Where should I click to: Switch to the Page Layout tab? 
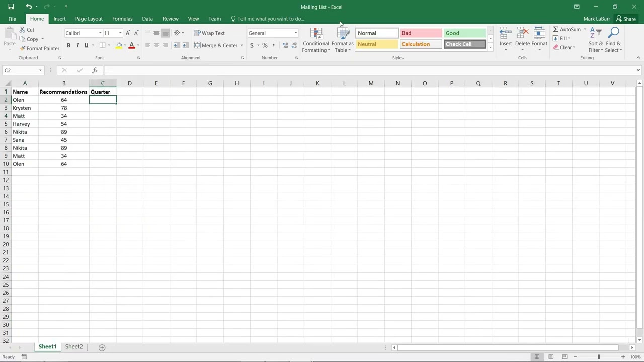(89, 19)
